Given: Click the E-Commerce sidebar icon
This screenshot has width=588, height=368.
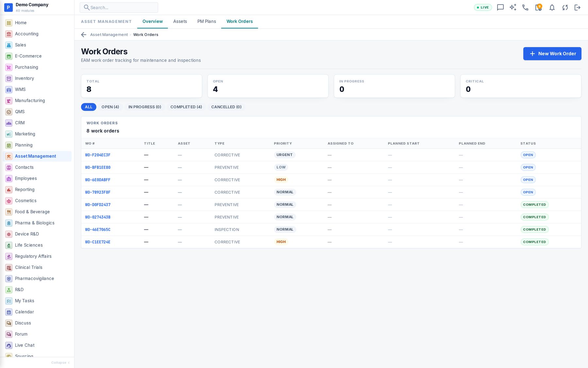Looking at the screenshot, I should click(9, 56).
